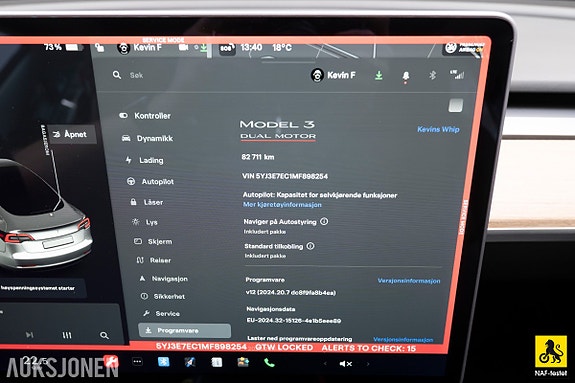This screenshot has width=575, height=383.
Task: Select the Service menu item
Action: (162, 313)
